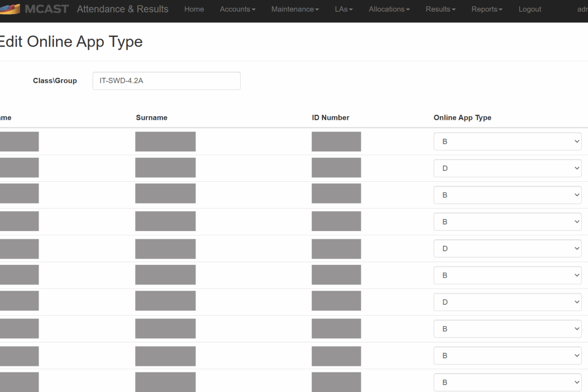Open the ninth row's Online App Type dropdown
Viewport: 588px width, 392px height.
click(507, 355)
